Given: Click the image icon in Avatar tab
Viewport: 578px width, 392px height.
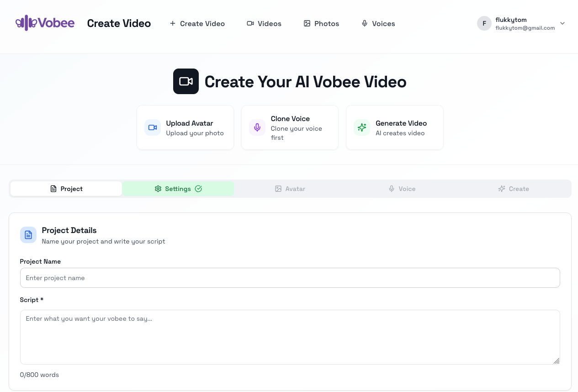Looking at the screenshot, I should click(x=278, y=189).
